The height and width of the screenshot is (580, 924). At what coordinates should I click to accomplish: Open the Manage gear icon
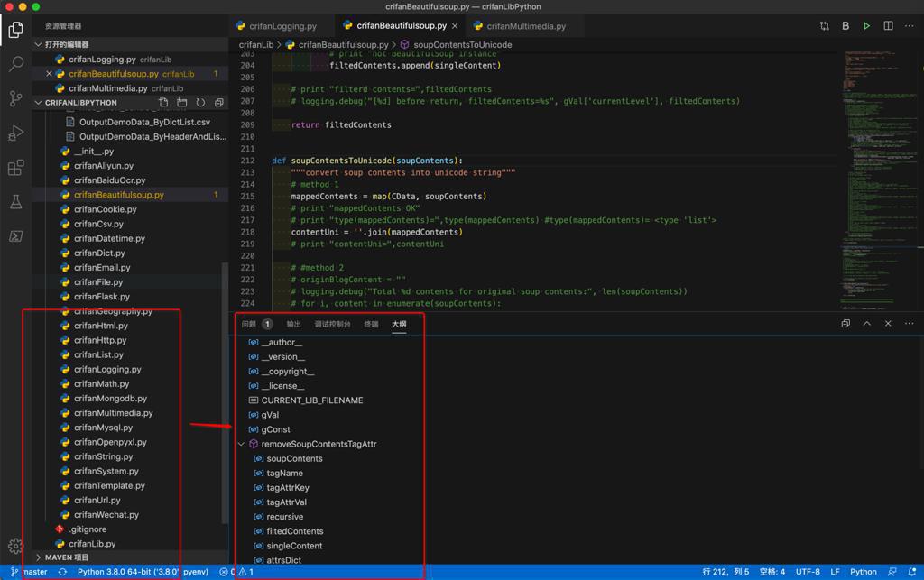point(15,546)
